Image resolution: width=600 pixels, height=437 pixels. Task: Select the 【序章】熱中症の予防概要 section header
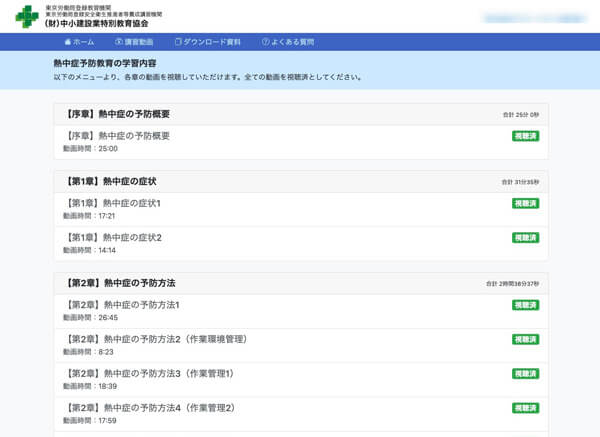click(301, 114)
